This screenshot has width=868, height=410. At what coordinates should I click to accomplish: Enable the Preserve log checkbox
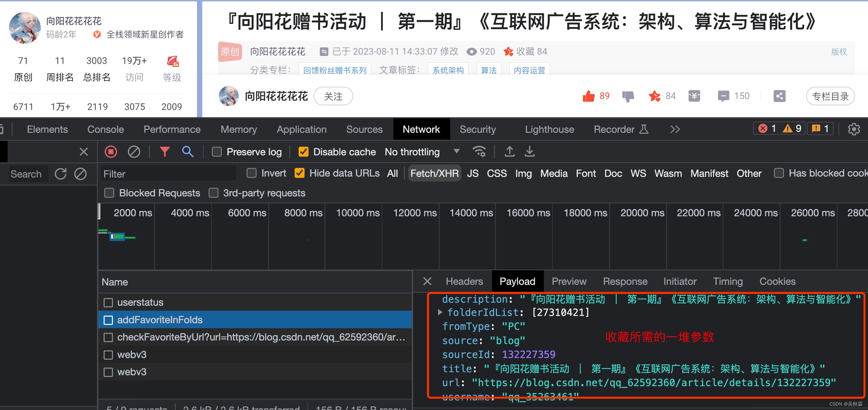coord(217,152)
